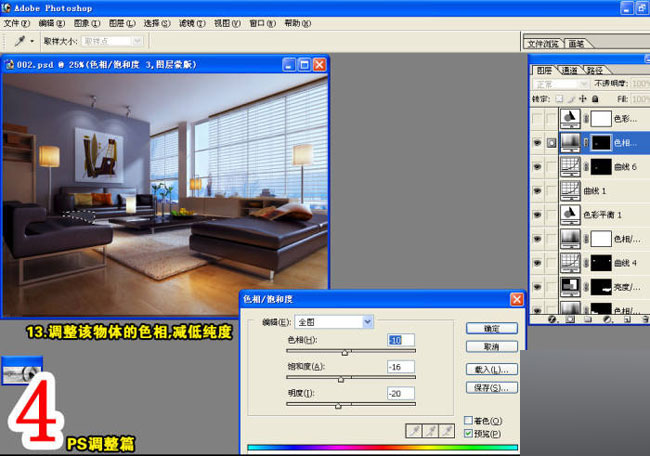Select the layer mask of 曲线 4
The width and height of the screenshot is (650, 456).
(x=601, y=263)
